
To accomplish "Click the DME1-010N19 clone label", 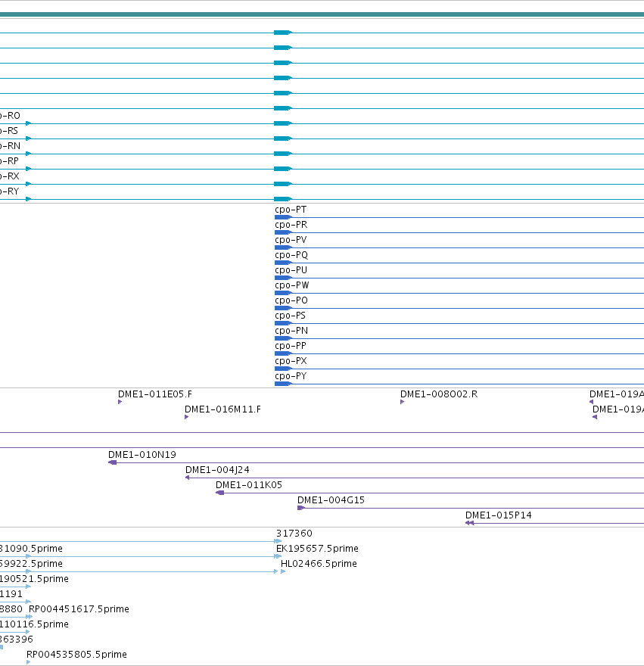I will pyautogui.click(x=142, y=455).
